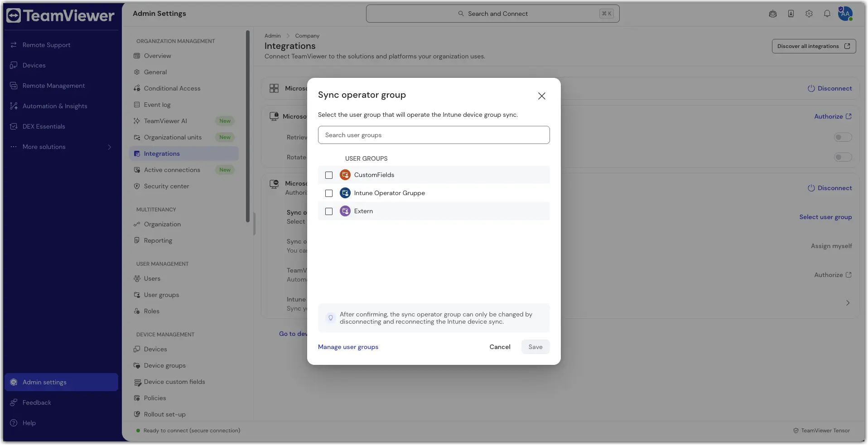Click the Save button
Image resolution: width=868 pixels, height=445 pixels.
[535, 347]
